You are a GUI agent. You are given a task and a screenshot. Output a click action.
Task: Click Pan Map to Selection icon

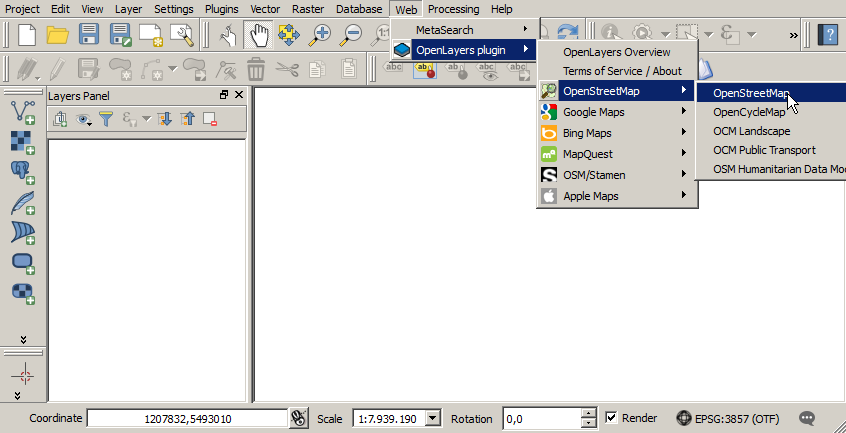click(x=289, y=35)
